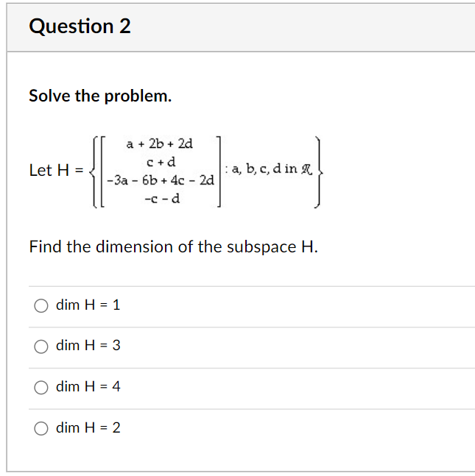Image resolution: width=475 pixels, height=476 pixels.
Task: Click 'Find the dimension of the subspace H.'
Action: (x=173, y=246)
